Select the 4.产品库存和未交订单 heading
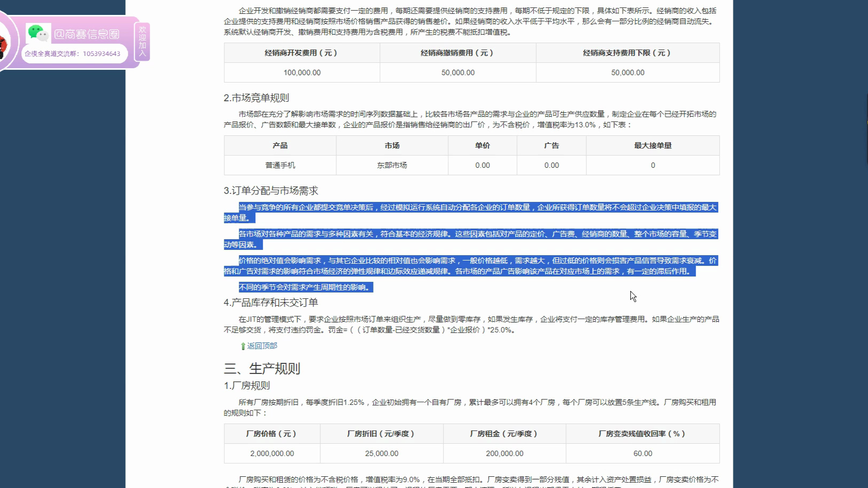Image resolution: width=868 pixels, height=488 pixels. pyautogui.click(x=271, y=303)
